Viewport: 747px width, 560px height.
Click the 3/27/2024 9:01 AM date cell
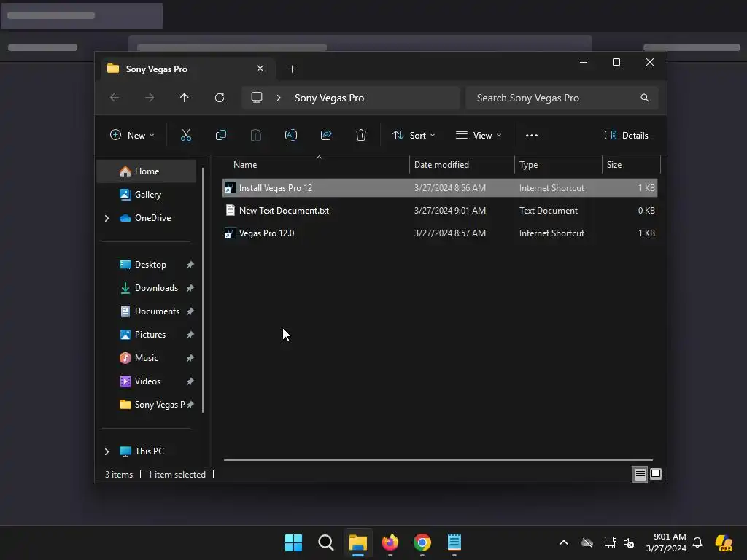[x=449, y=211]
